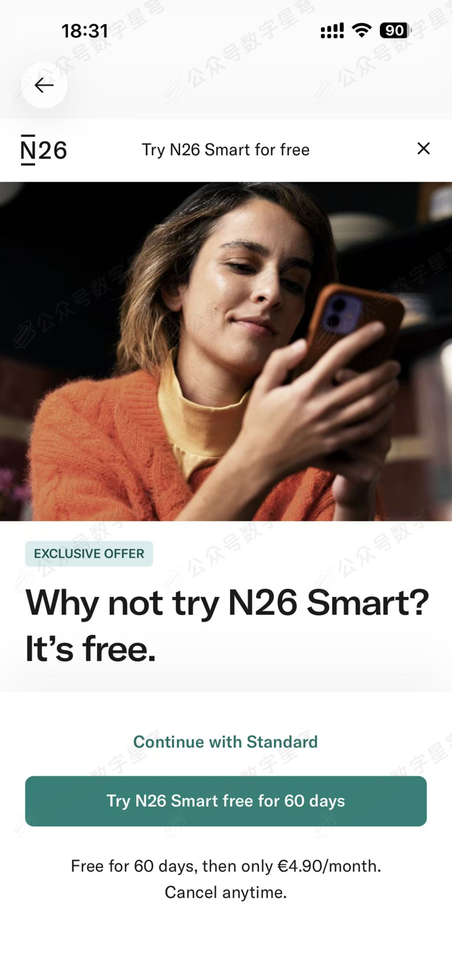The height and width of the screenshot is (980, 452).
Task: Tap the N26 logo in header
Action: [44, 150]
